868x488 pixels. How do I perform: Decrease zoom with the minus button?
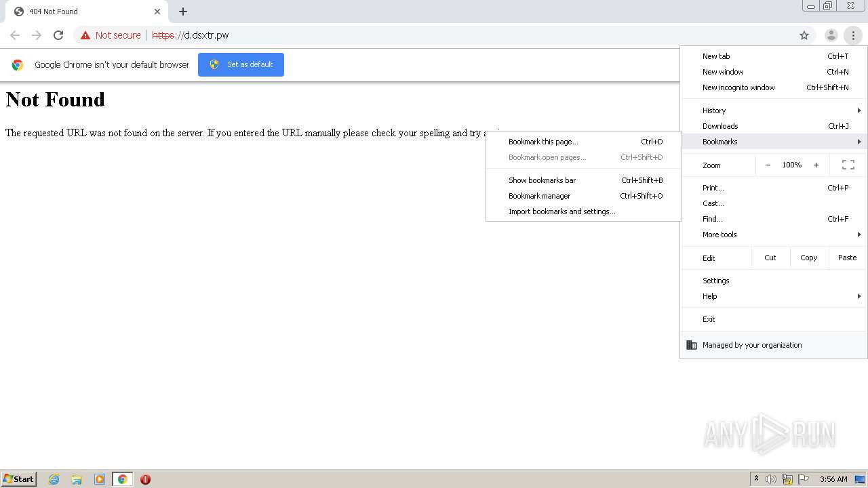[x=768, y=165]
